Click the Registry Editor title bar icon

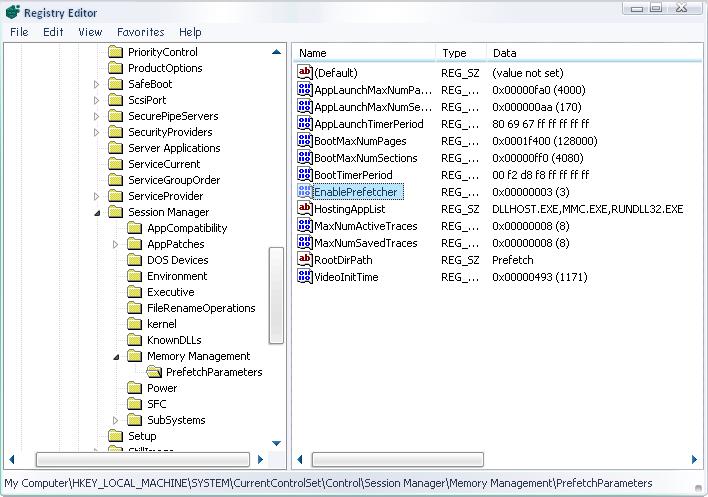13,12
